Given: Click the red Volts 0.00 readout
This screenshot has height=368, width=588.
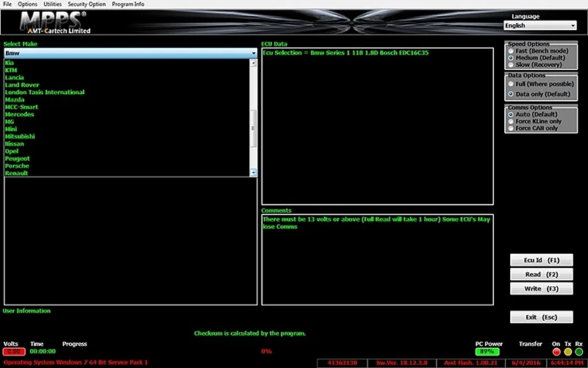Looking at the screenshot, I should point(14,352).
